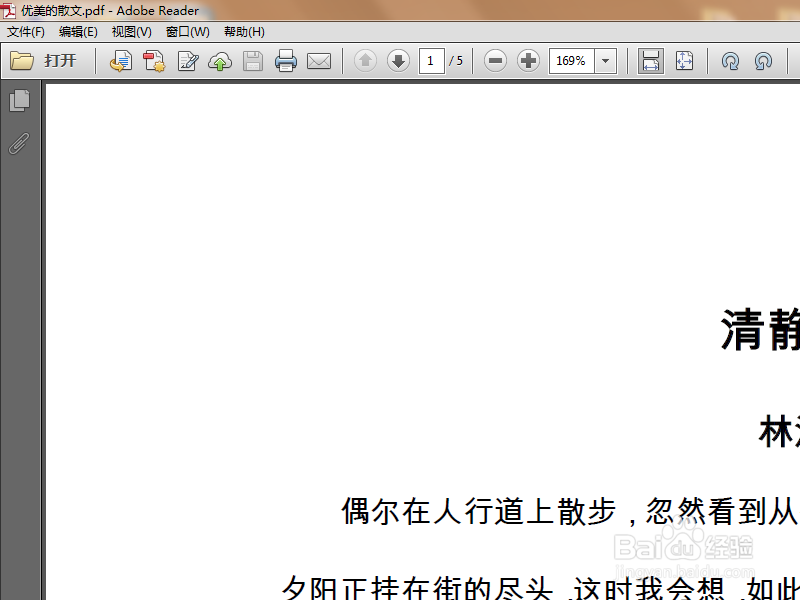
Task: Click the upload to cloud icon
Action: pyautogui.click(x=220, y=61)
